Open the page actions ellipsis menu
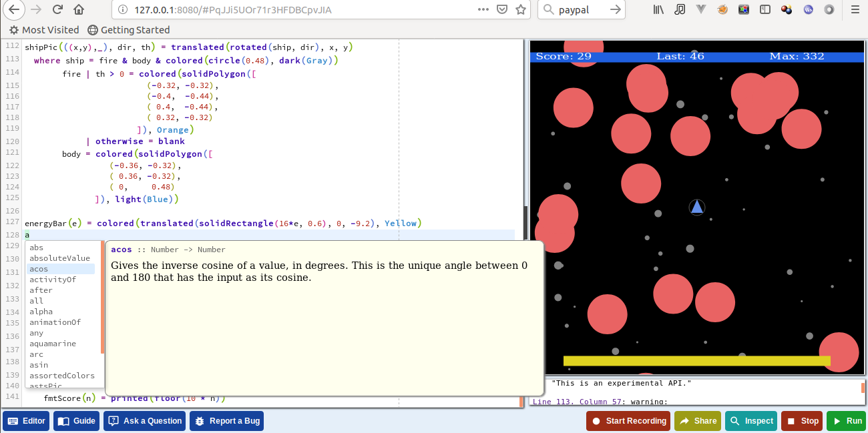Screen dimensions: 868x433 click(483, 10)
